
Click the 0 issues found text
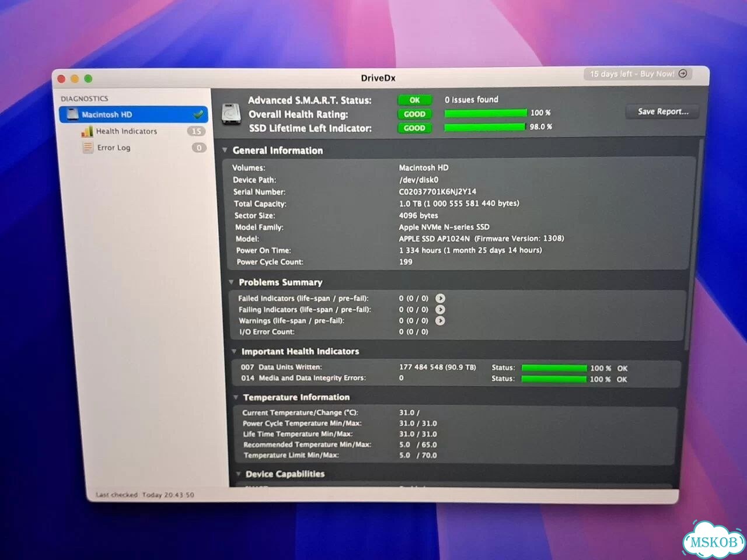(472, 100)
